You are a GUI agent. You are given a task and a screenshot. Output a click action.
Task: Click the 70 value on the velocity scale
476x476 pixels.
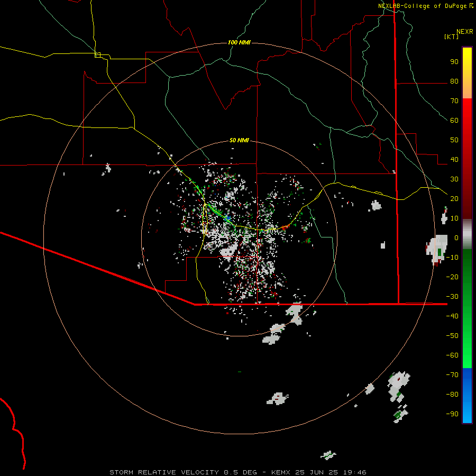454,101
